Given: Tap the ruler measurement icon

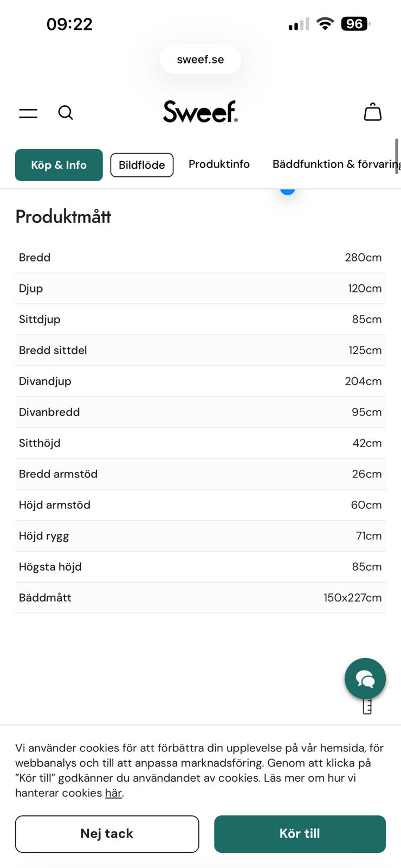Looking at the screenshot, I should point(367,706).
